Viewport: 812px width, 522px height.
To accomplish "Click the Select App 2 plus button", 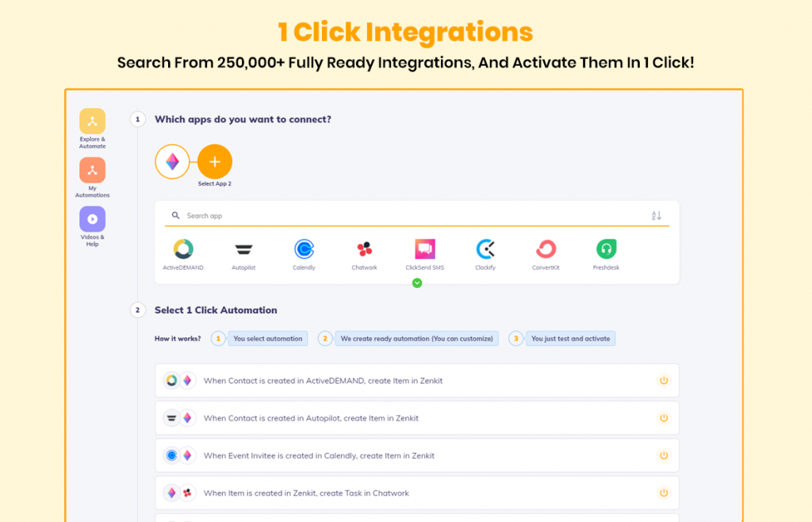I will click(x=215, y=162).
